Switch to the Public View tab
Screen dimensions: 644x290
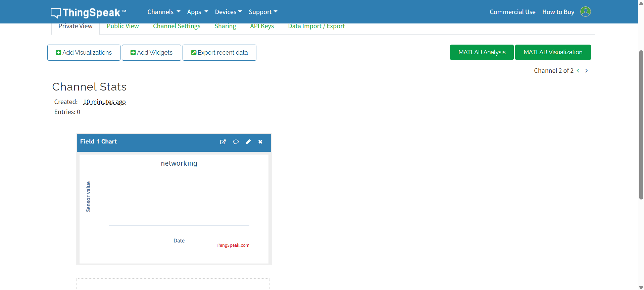click(123, 26)
